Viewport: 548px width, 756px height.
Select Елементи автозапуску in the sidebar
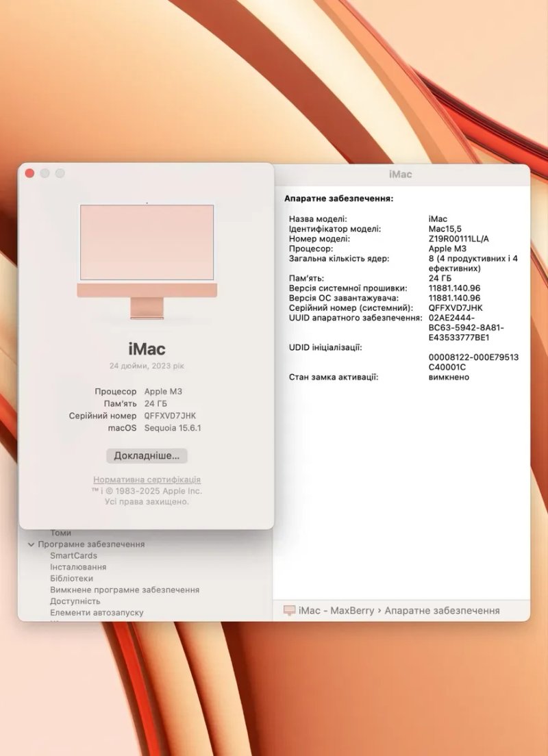(x=97, y=612)
